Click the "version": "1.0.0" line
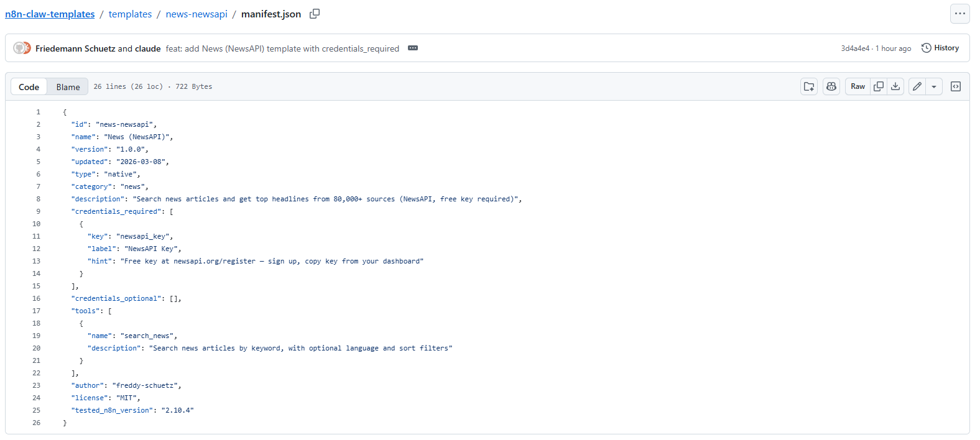The image size is (980, 440). [110, 149]
